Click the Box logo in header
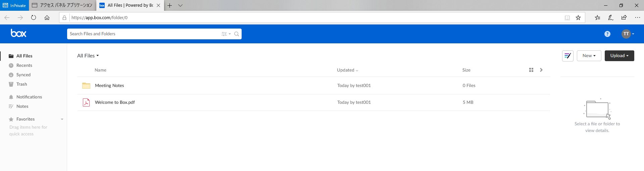The height and width of the screenshot is (171, 644). [18, 33]
